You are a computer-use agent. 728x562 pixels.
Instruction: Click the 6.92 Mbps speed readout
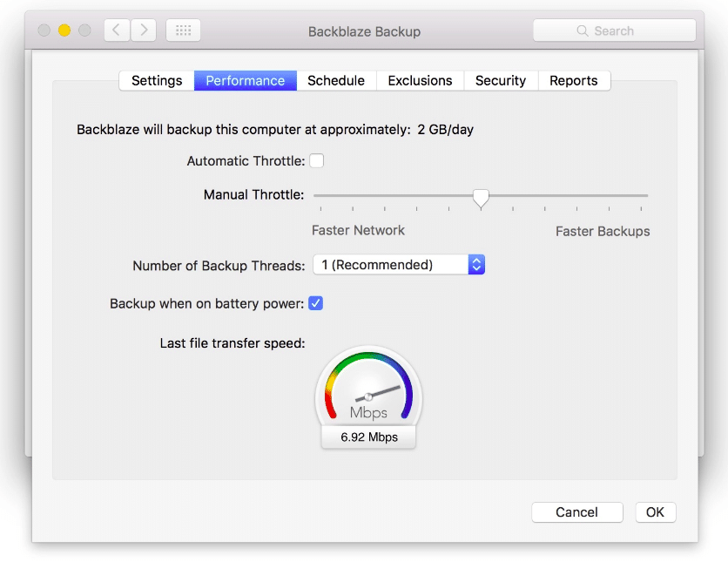369,437
